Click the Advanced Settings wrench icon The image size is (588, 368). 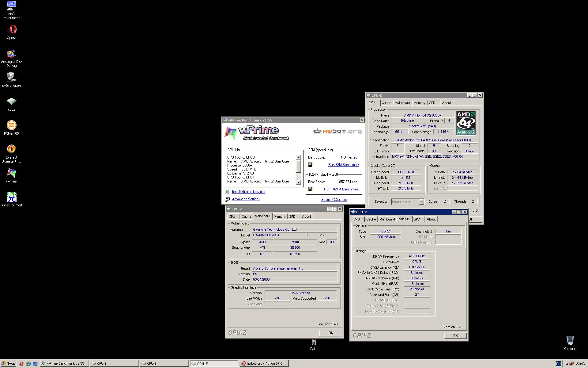point(227,199)
